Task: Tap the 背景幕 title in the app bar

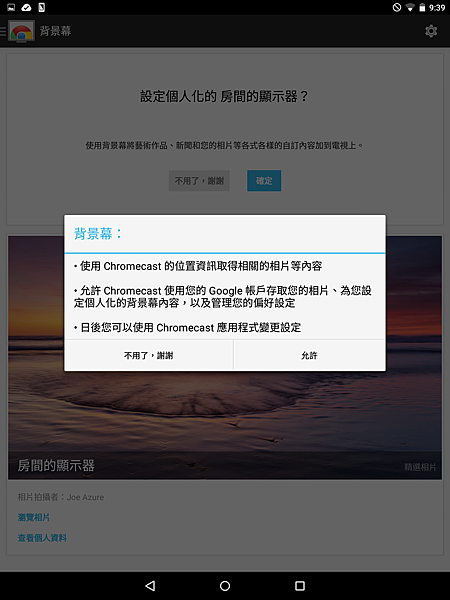Action: click(55, 31)
